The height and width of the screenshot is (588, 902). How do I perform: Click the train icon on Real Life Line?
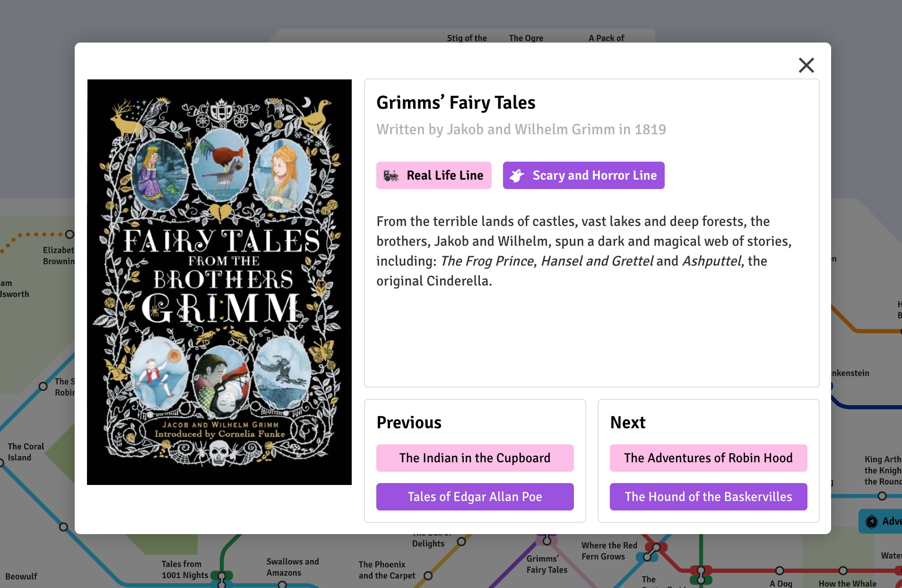point(391,176)
